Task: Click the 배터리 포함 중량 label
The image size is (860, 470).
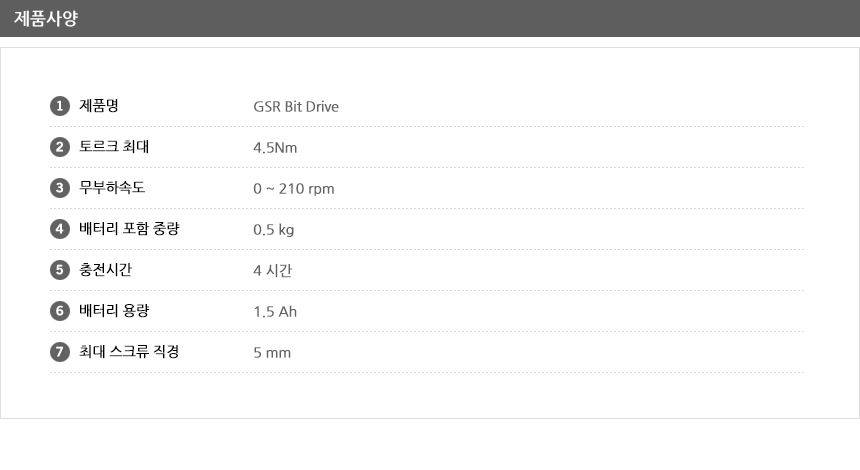Action: coord(129,229)
